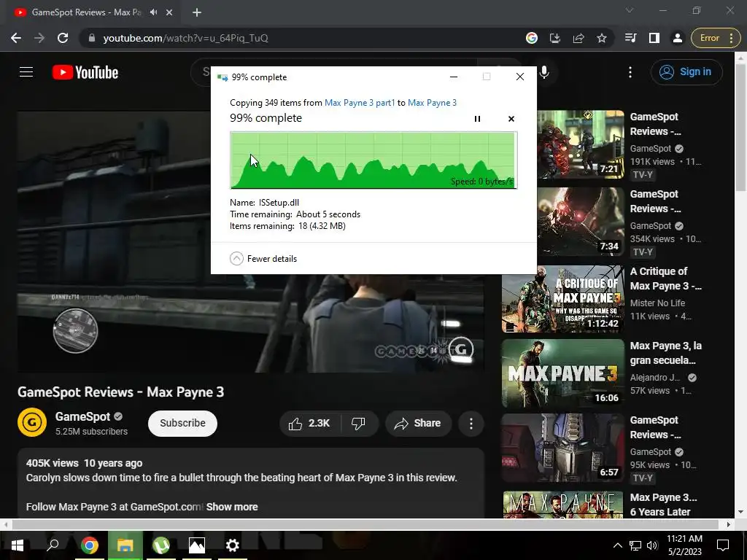Image resolution: width=747 pixels, height=560 pixels.
Task: Open GameSpot channel avatar
Action: coord(32,422)
